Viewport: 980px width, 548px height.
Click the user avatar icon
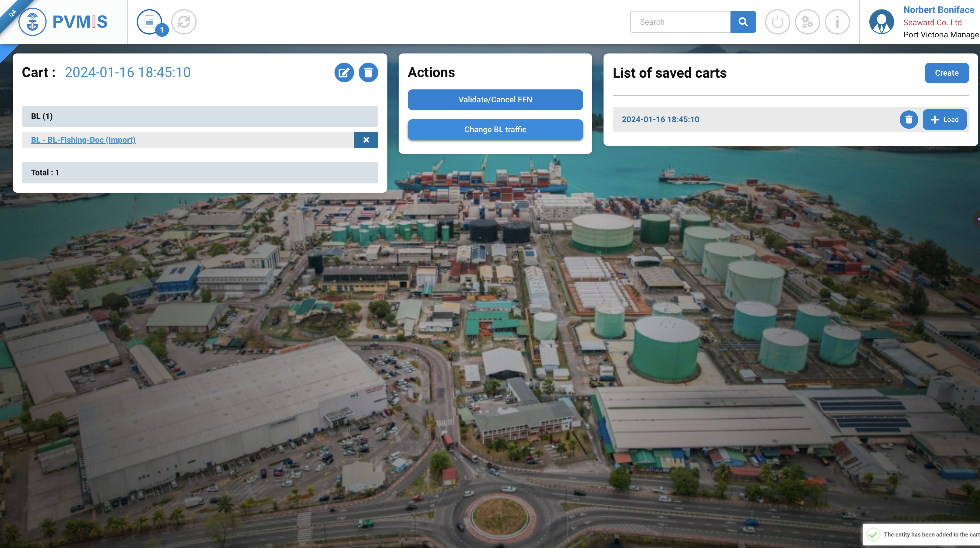click(x=881, y=22)
